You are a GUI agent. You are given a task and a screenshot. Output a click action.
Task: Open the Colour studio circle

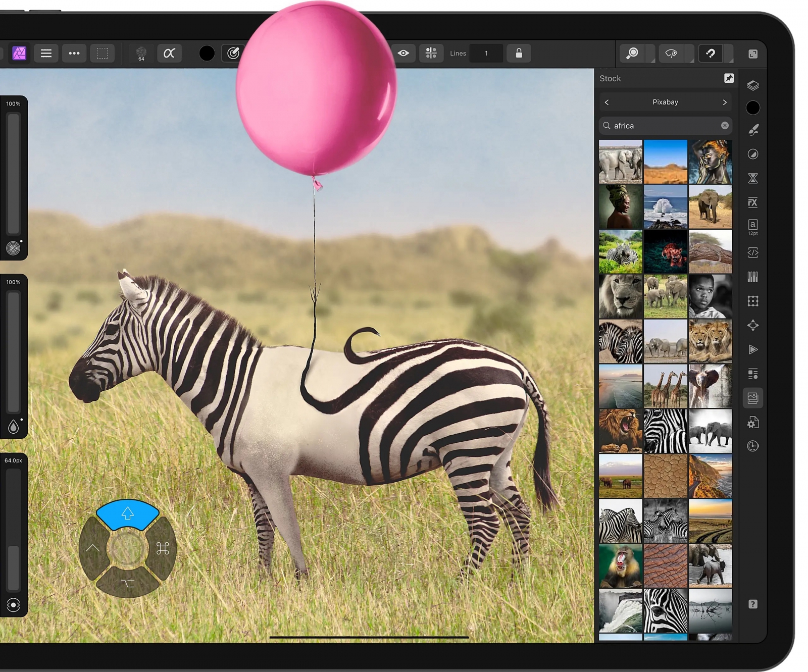coord(753,108)
